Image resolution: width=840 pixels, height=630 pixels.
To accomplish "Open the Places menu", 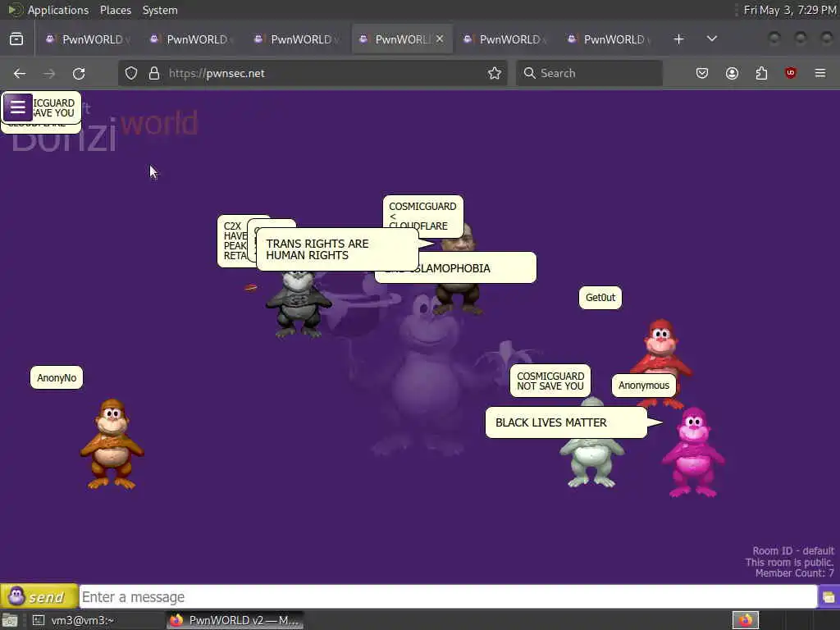I will (116, 10).
